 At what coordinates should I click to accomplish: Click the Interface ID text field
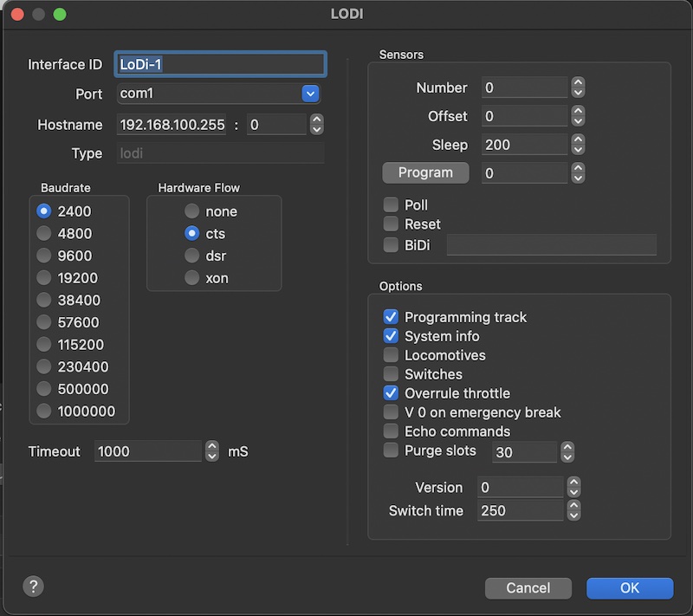[221, 64]
